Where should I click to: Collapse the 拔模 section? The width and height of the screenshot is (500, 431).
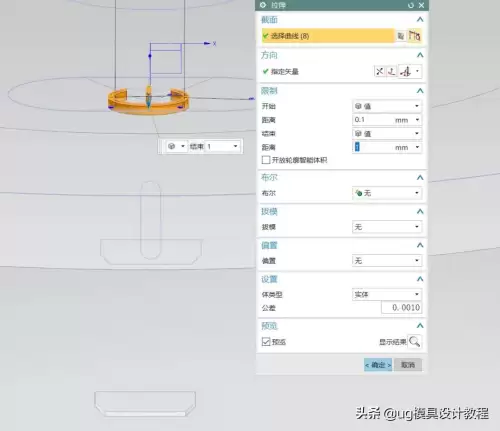(x=420, y=211)
